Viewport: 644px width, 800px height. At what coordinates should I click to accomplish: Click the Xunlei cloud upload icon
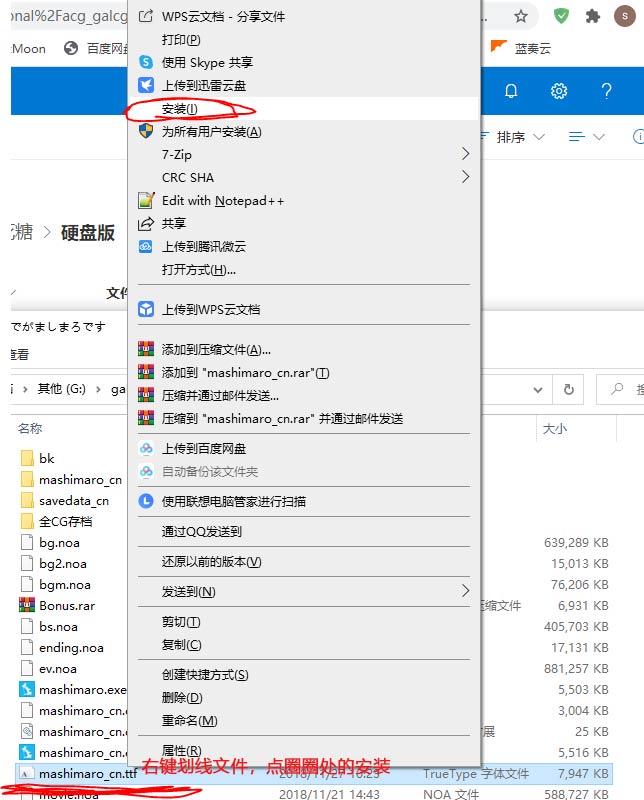pos(146,85)
